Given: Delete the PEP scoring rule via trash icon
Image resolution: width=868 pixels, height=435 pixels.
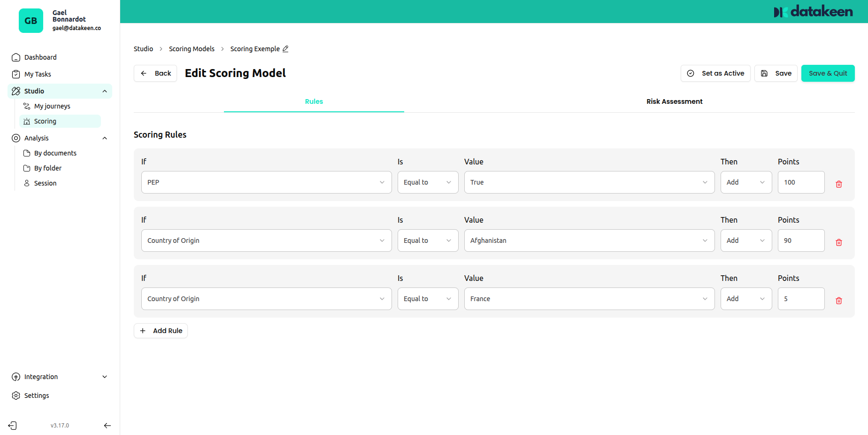Looking at the screenshot, I should pyautogui.click(x=839, y=184).
